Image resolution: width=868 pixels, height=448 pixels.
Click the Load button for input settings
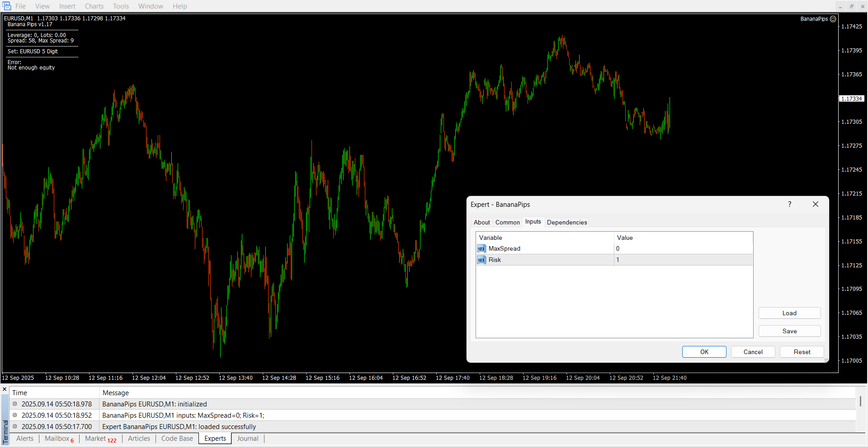click(x=789, y=313)
